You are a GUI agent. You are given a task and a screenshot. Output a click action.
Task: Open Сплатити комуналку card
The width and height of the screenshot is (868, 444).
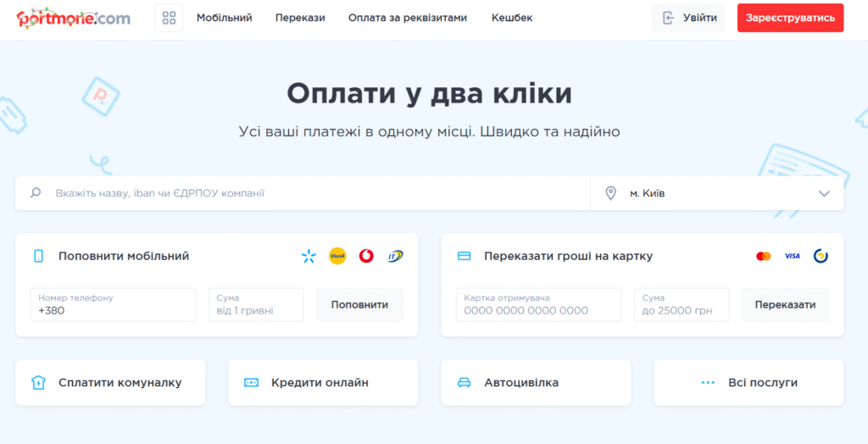click(110, 382)
